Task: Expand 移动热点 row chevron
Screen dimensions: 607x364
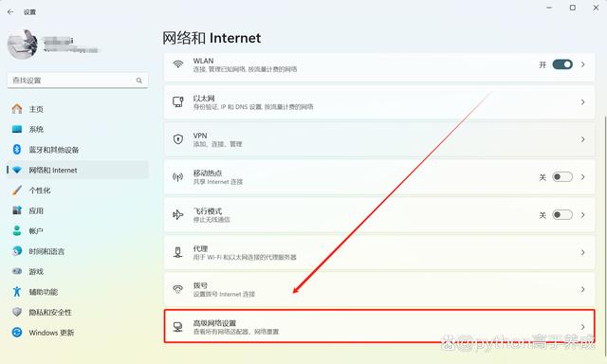Action: (x=582, y=177)
